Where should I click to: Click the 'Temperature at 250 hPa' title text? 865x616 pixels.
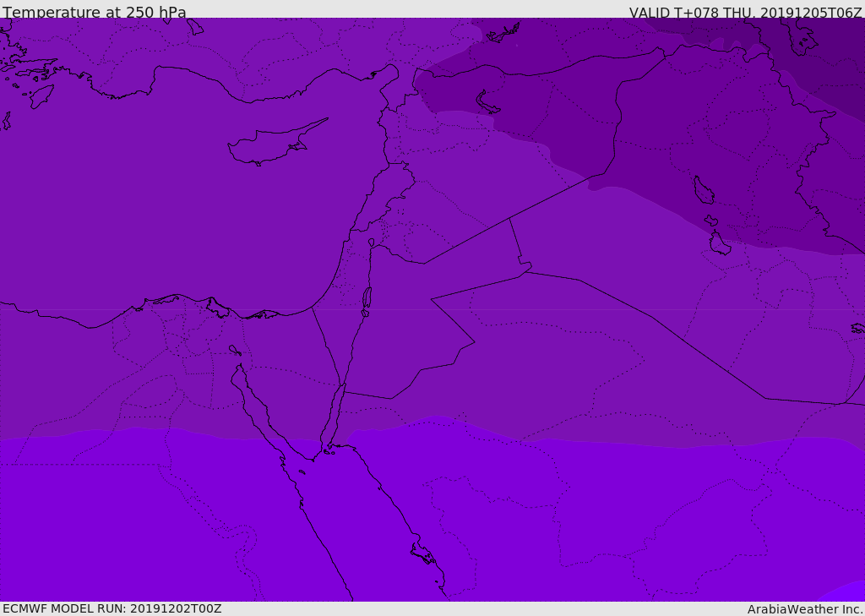(x=95, y=12)
